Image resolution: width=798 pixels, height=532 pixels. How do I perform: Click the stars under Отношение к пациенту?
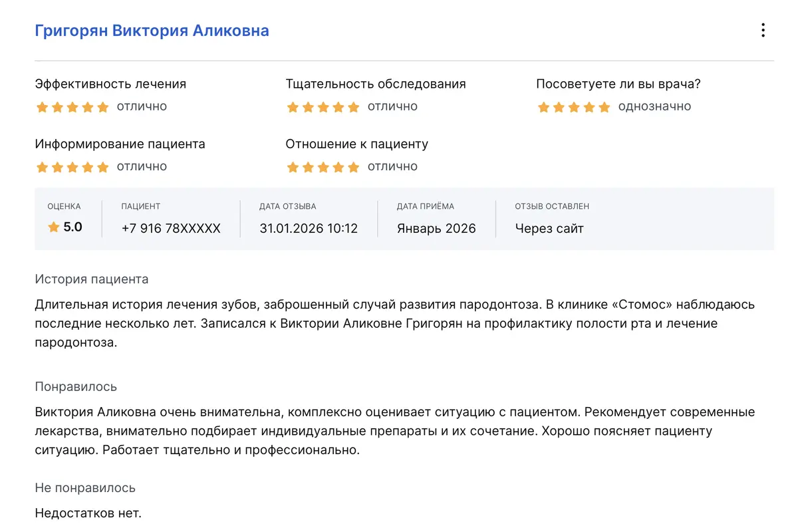tap(323, 167)
